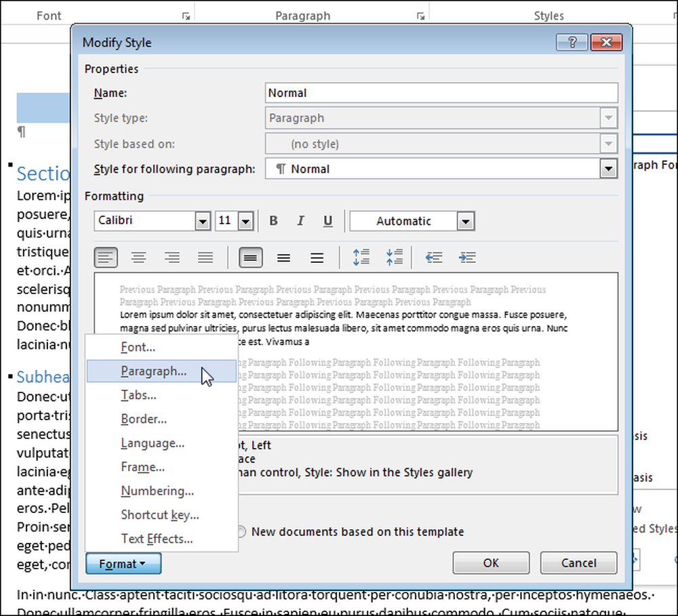Open Style for following paragraph dropdown
Viewport: 678px width, 616px height.
coord(608,169)
